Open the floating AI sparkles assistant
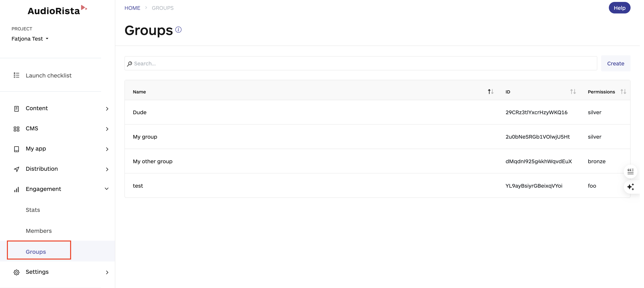Screen dimensions: 644x288 tap(631, 187)
